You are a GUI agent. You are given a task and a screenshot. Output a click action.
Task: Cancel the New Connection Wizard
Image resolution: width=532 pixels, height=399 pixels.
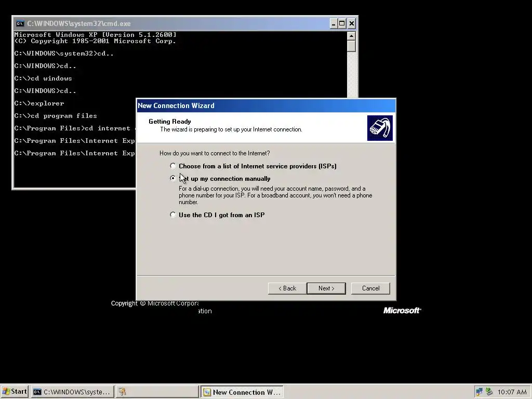370,288
